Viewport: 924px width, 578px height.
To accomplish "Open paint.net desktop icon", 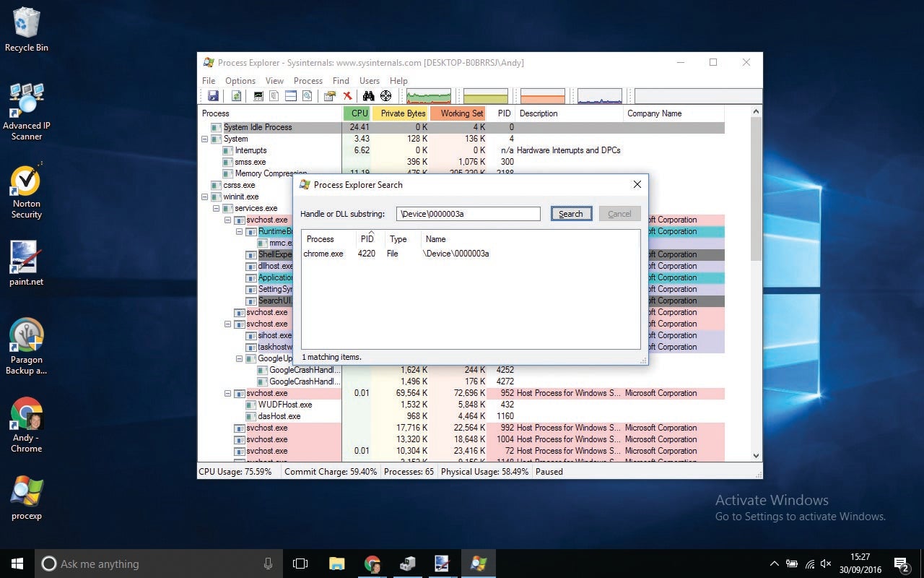I will tap(27, 263).
